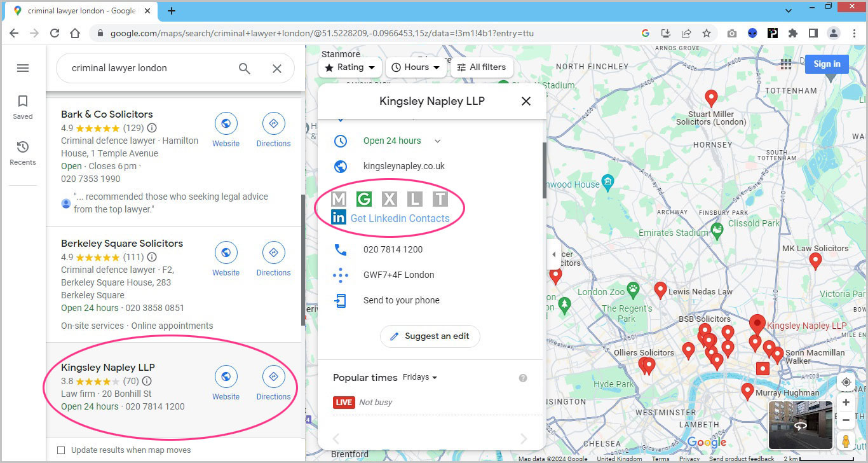Viewport: 868px width, 463px height.
Task: Expand the Rating filter dropdown
Action: pos(350,67)
